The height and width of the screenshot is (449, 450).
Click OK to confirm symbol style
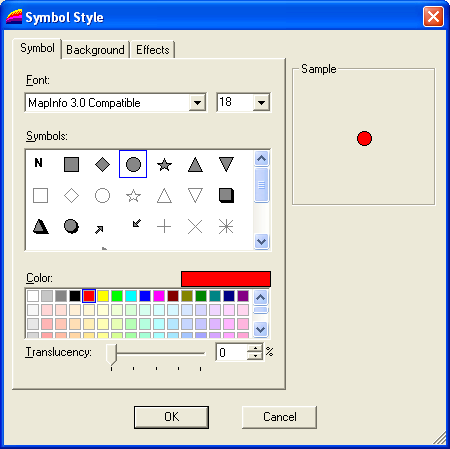coord(171,417)
